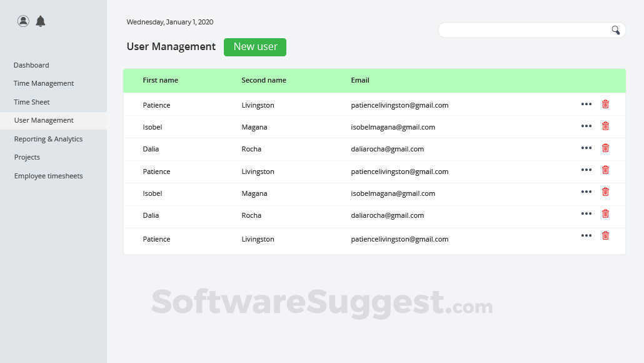Show options menu for first Isobel Magana
The width and height of the screenshot is (644, 363).
click(586, 126)
